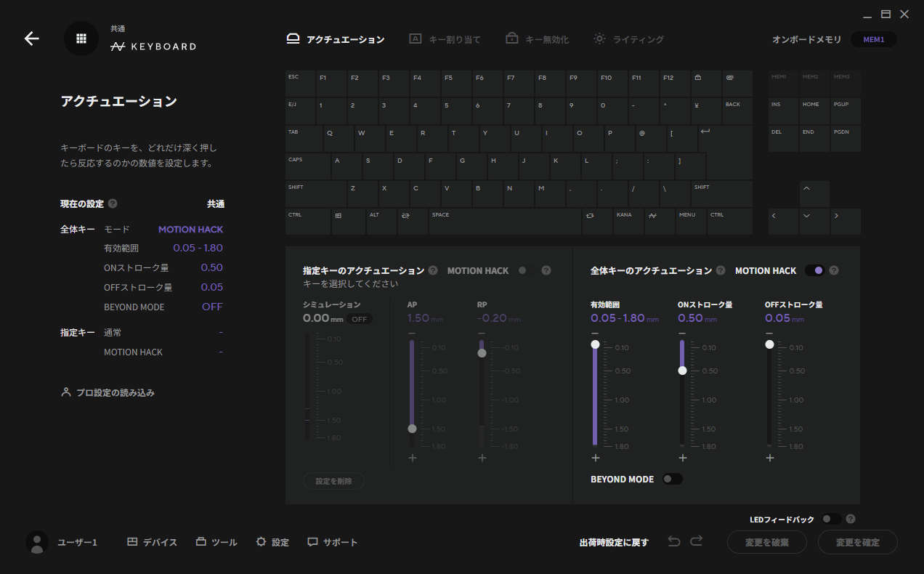
Task: Click the redo arrow icon
Action: coord(697,541)
